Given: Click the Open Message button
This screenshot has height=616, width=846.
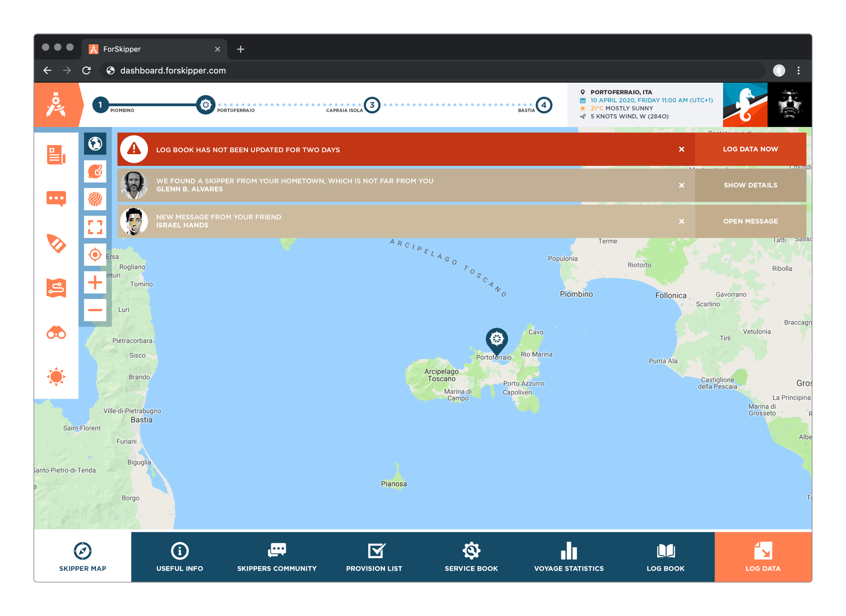Looking at the screenshot, I should [750, 221].
